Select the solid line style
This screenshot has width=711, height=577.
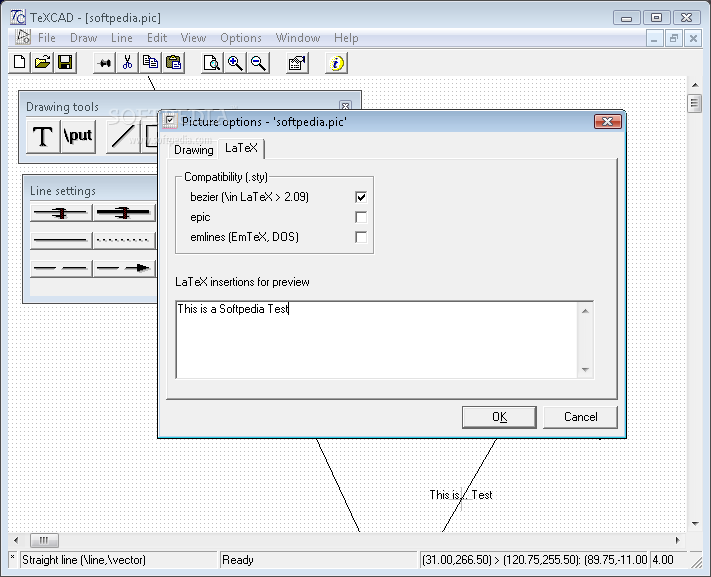click(x=61, y=240)
